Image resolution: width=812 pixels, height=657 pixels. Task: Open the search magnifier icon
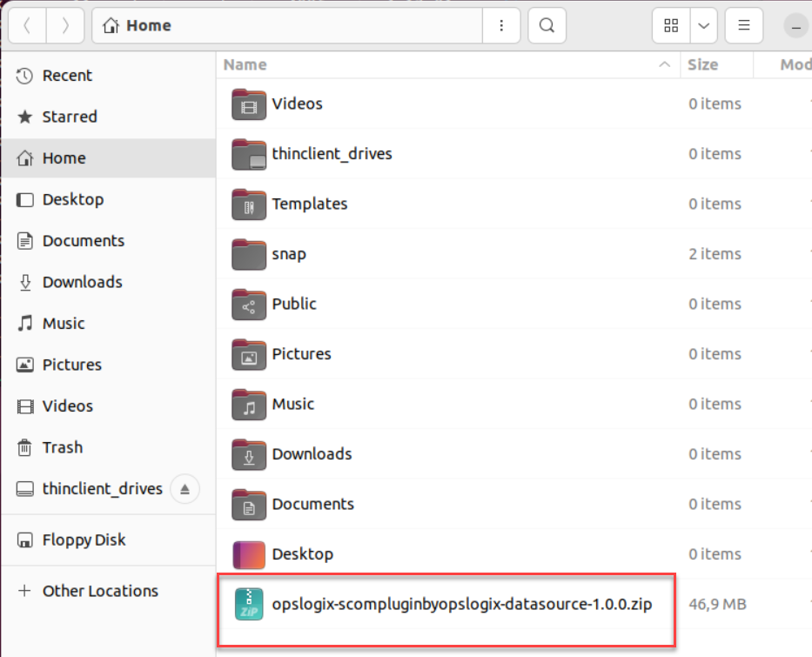tap(547, 26)
